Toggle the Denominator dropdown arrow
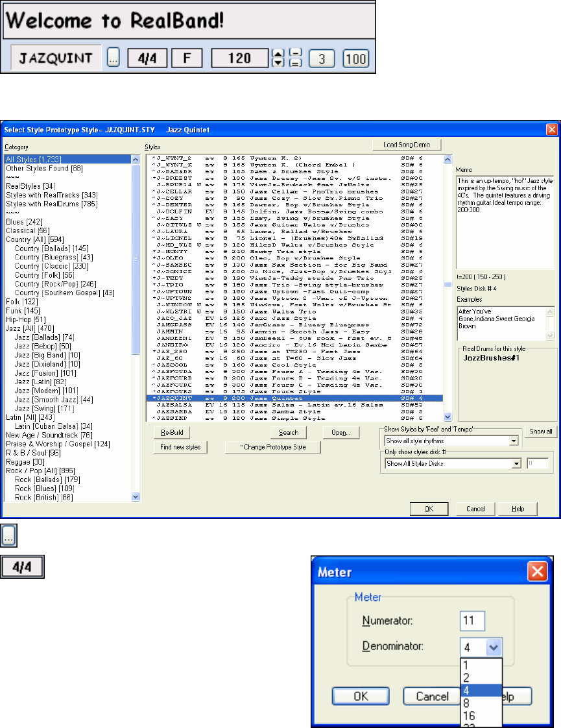The height and width of the screenshot is (728, 561). tap(494, 647)
